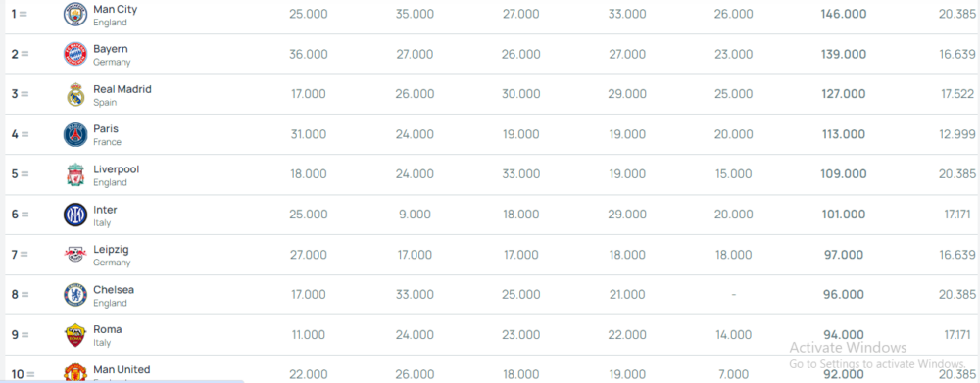980x383 pixels.
Task: Click the Man City club crest
Action: tap(75, 14)
